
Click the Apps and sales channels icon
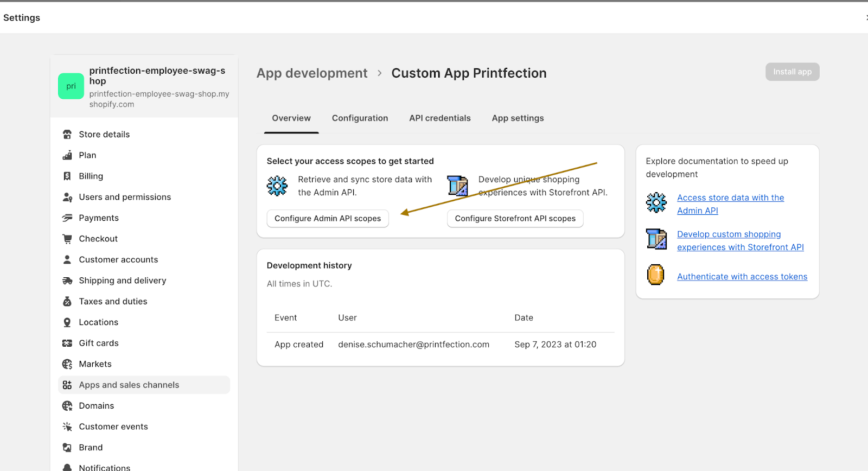pos(67,385)
